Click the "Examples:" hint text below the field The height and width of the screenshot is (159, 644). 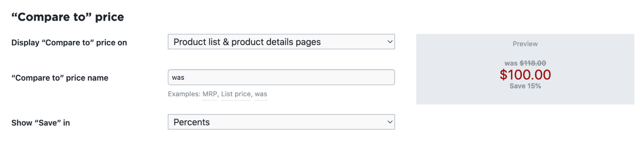pyautogui.click(x=184, y=94)
